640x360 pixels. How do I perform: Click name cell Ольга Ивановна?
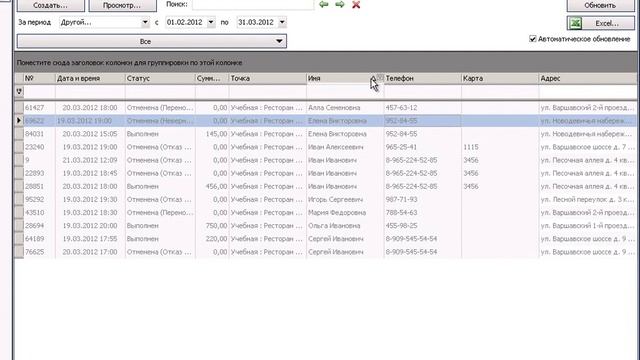pyautogui.click(x=345, y=225)
